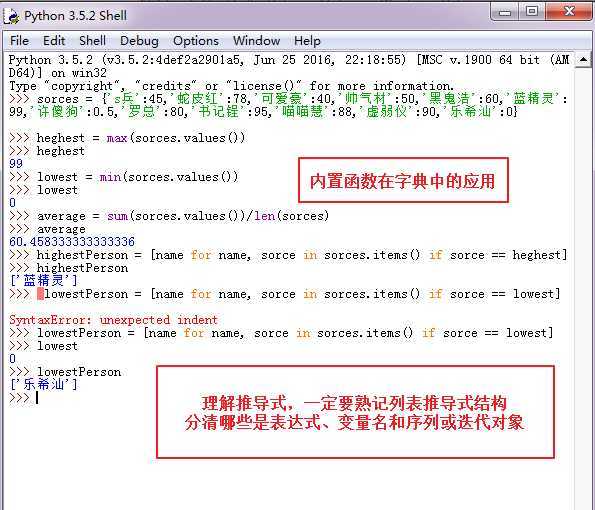The height and width of the screenshot is (510, 595).
Task: Open the Window menu
Action: [x=257, y=41]
